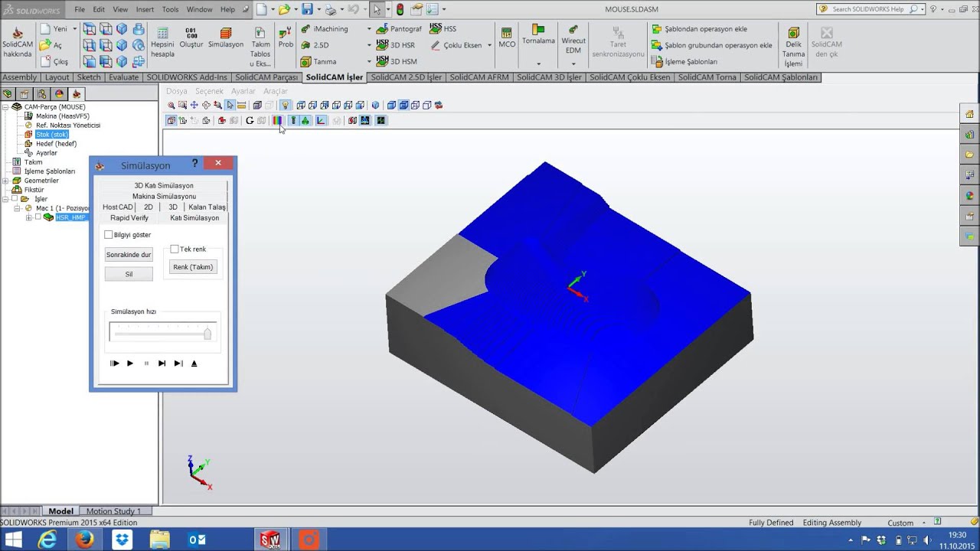Open Takım Tablosu tool table

click(x=260, y=47)
